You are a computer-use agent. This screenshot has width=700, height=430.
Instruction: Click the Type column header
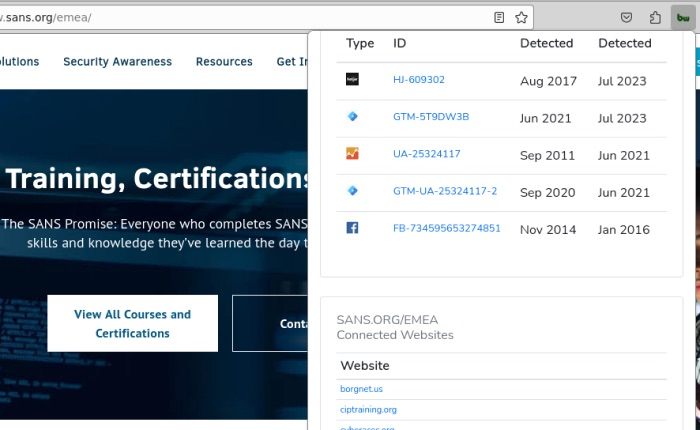coord(360,43)
